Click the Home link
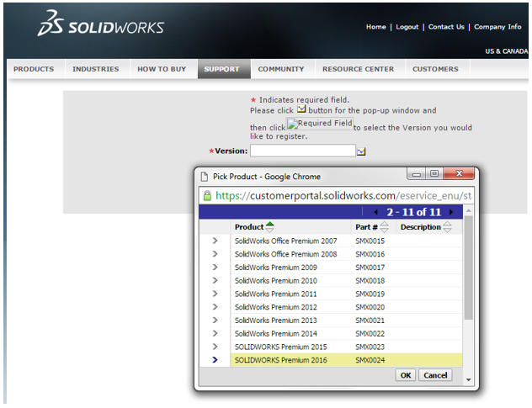 tap(376, 27)
